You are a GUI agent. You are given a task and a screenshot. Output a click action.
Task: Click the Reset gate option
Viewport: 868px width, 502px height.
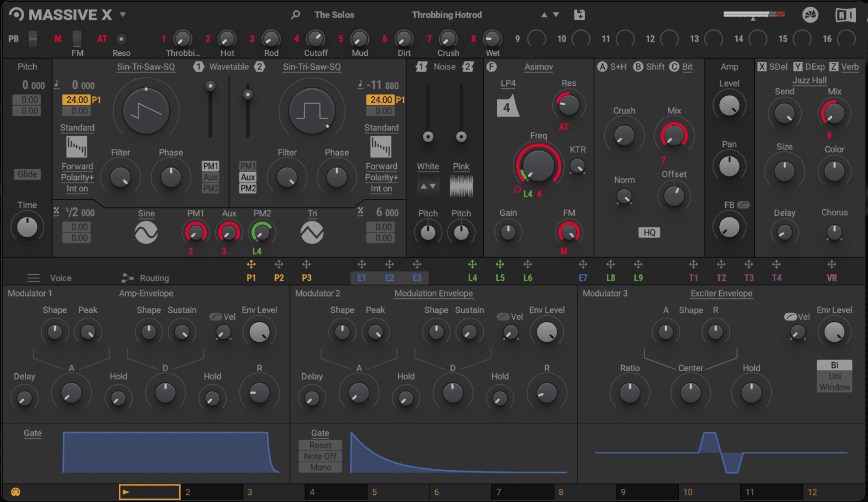(x=320, y=445)
